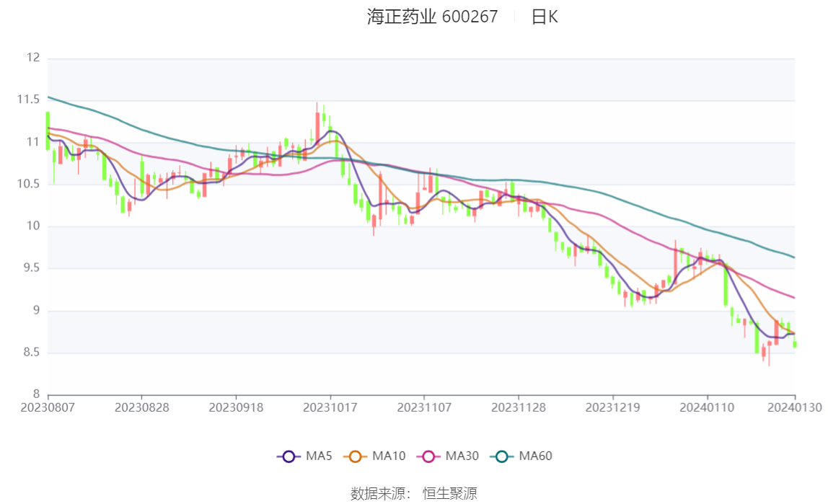Screen dimensions: 828x504
Task: Hide the MA10 line via its label
Action: point(389,456)
